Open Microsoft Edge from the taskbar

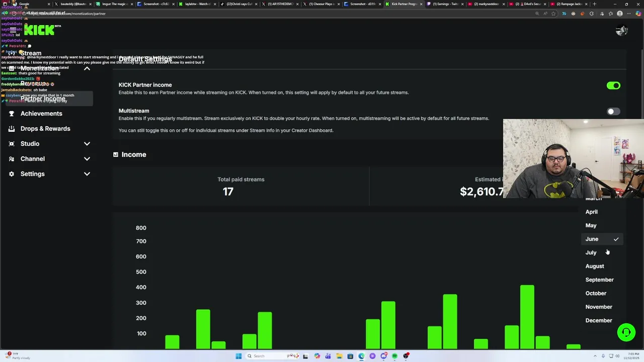[x=362, y=356]
